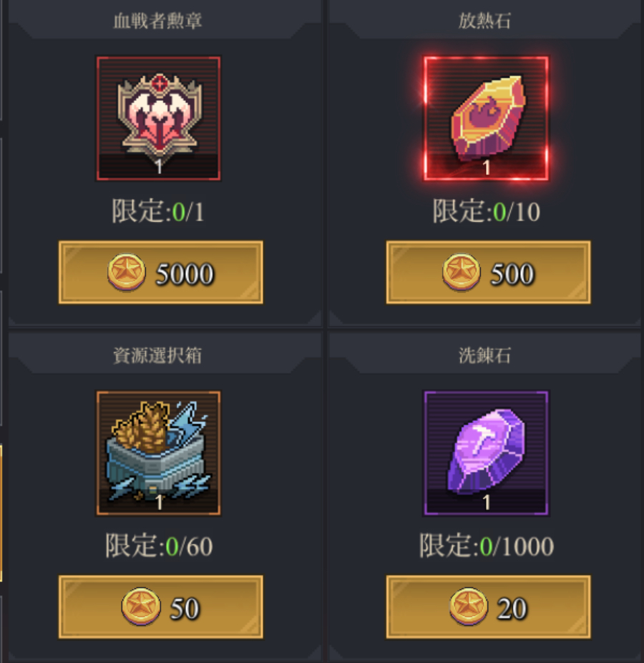Check the 限定:0/1 purchase limit text
Image resolution: width=644 pixels, height=663 pixels.
tap(157, 211)
